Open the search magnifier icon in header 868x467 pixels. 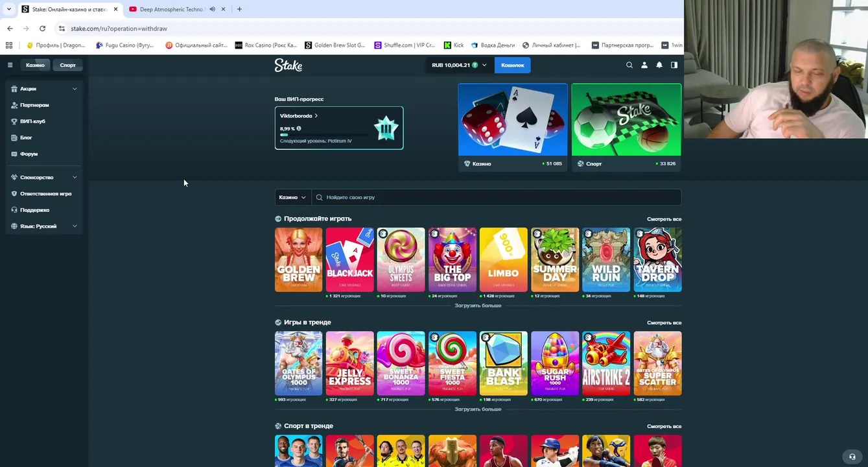(x=629, y=65)
